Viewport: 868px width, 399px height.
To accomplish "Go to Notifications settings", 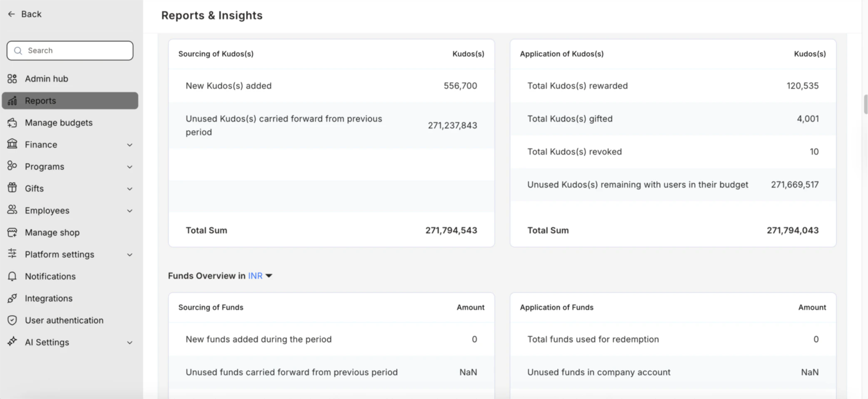I will click(70, 276).
